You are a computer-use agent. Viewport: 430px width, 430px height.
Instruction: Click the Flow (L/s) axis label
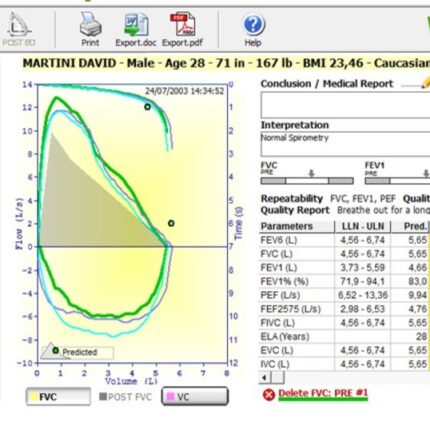click(20, 224)
